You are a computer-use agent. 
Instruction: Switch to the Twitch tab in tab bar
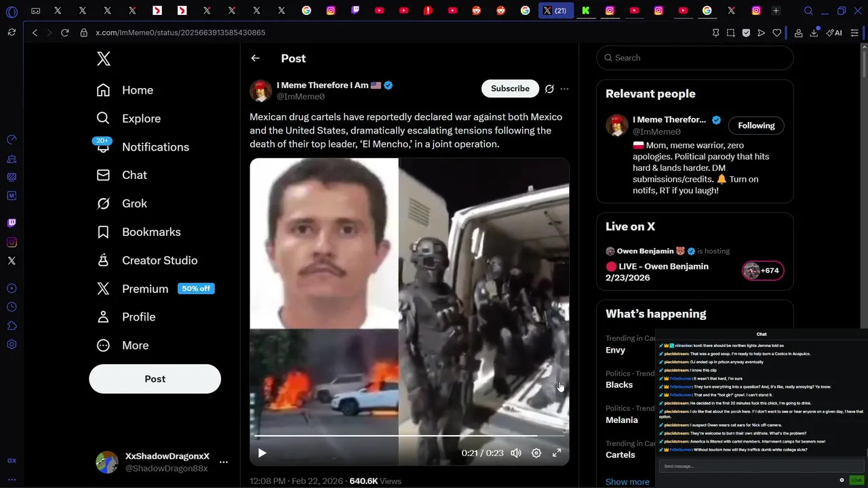click(x=355, y=11)
